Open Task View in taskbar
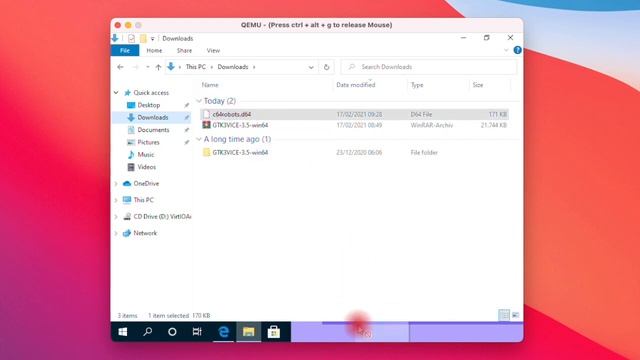640x360 pixels. click(x=197, y=332)
